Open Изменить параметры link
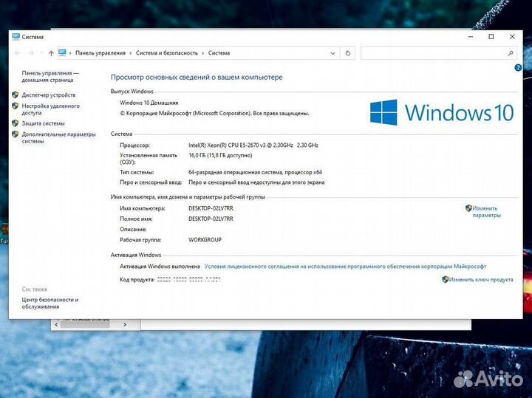This screenshot has height=398, width=532. click(x=485, y=212)
